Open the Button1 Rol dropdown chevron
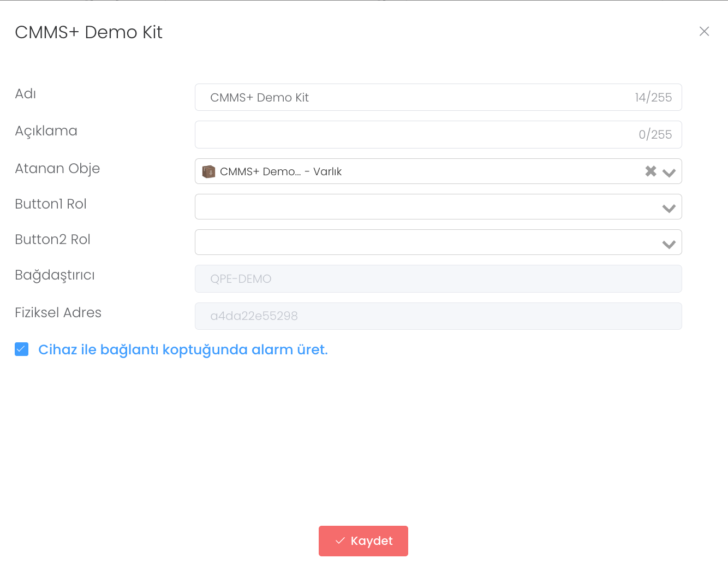Viewport: 728px width, 582px height. tap(669, 208)
